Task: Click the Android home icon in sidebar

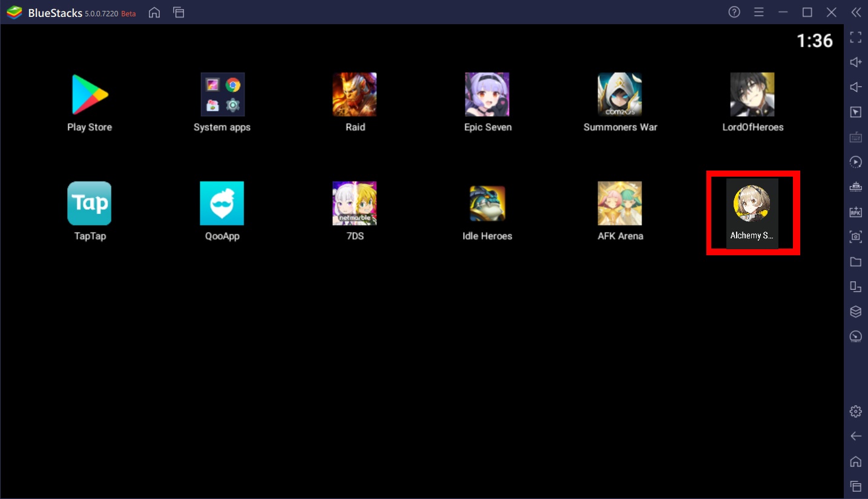Action: point(855,461)
